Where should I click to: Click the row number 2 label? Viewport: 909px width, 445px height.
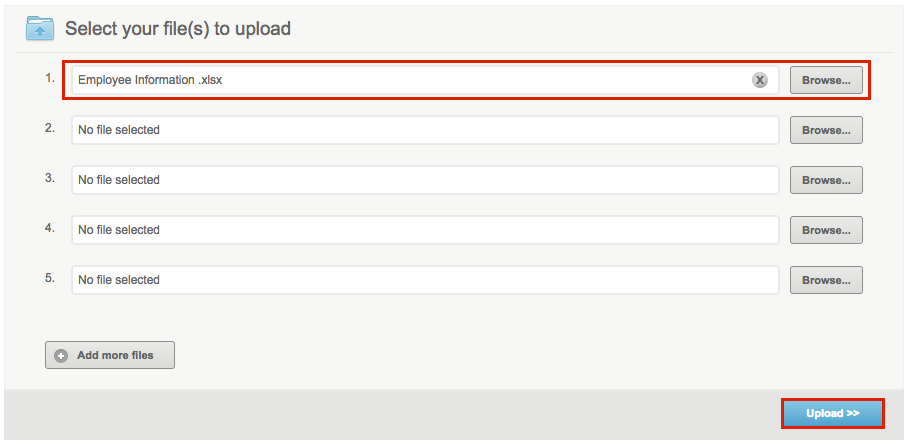50,127
